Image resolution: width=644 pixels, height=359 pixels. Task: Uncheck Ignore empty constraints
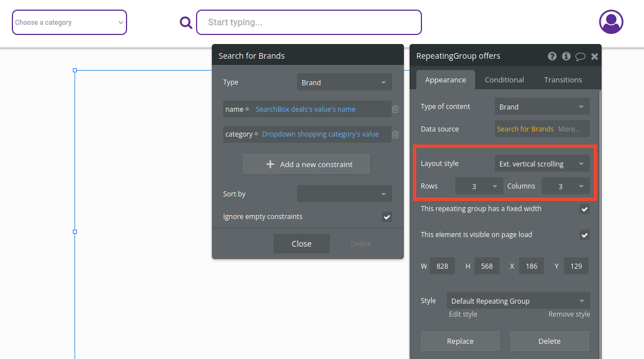pyautogui.click(x=386, y=216)
